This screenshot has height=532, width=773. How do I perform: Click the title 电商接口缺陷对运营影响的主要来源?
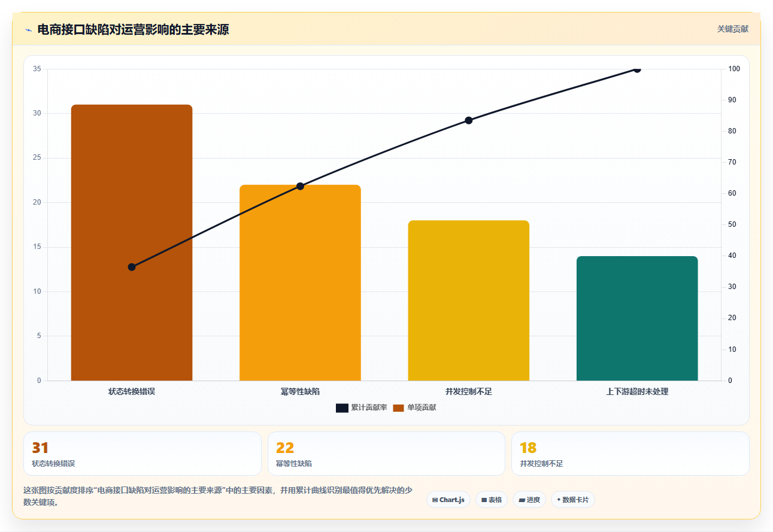(x=133, y=29)
